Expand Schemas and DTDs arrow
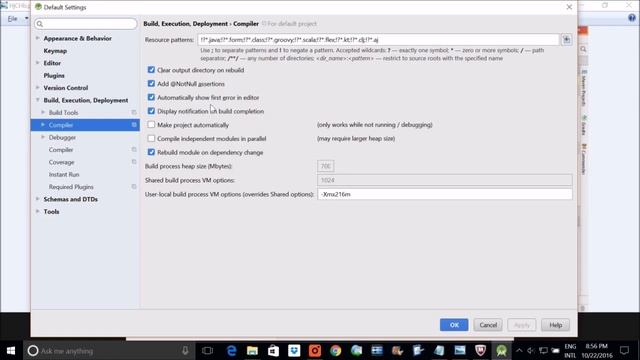 tap(38, 199)
